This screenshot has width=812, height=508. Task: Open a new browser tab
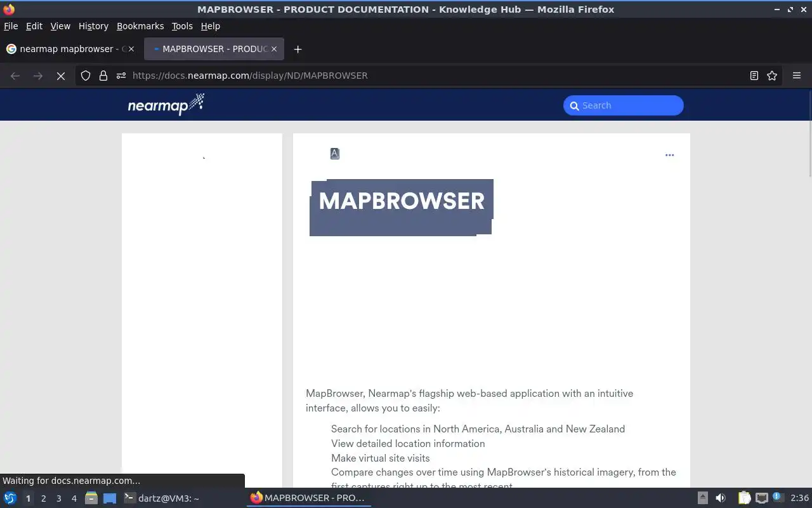(298, 49)
